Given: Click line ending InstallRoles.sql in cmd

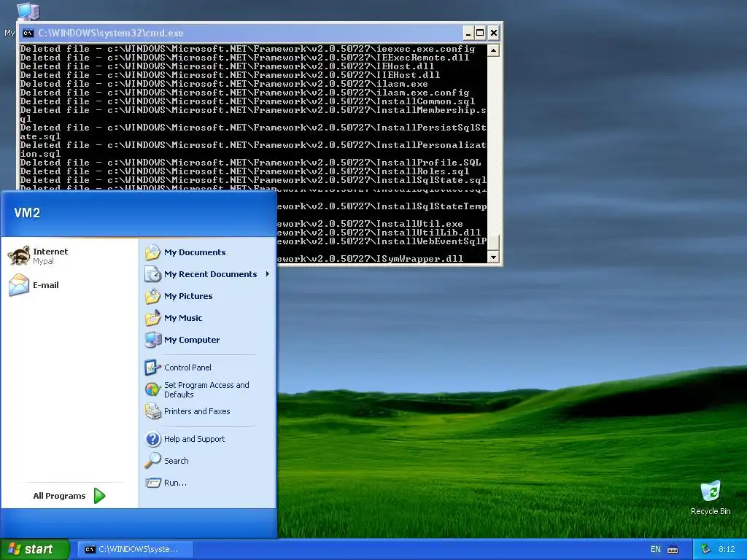Looking at the screenshot, I should [244, 171].
